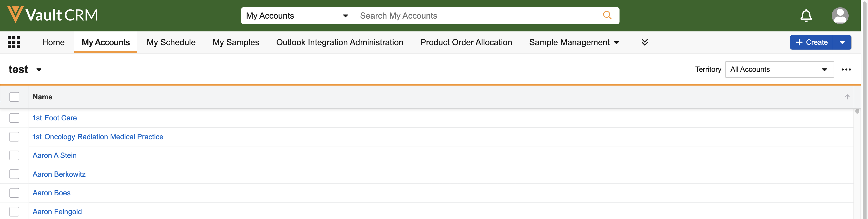868x219 pixels.
Task: Select the Aaron Berkowitz row checkbox
Action: click(x=14, y=174)
